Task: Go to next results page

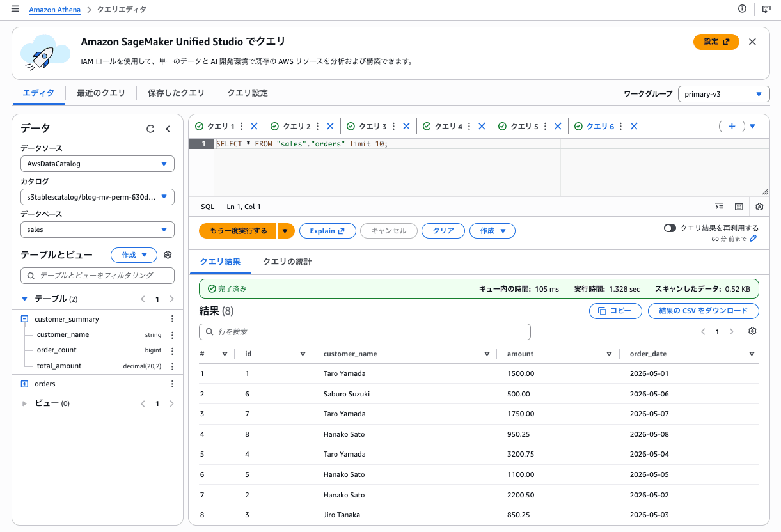Action: click(x=732, y=332)
